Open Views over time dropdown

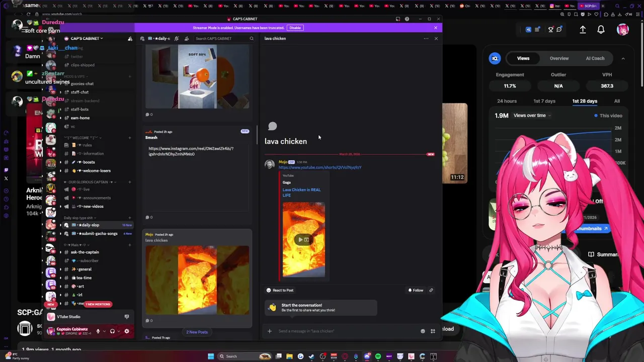pos(532,116)
